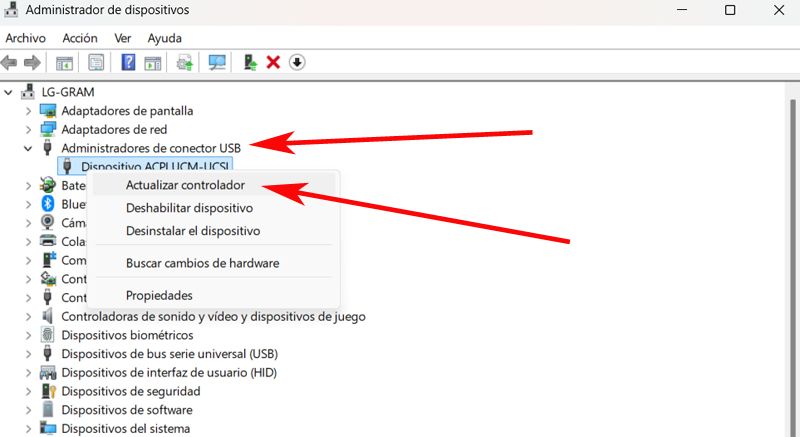Viewport: 800px width, 437px height.
Task: Click the red X uninstall device icon
Action: tap(273, 62)
